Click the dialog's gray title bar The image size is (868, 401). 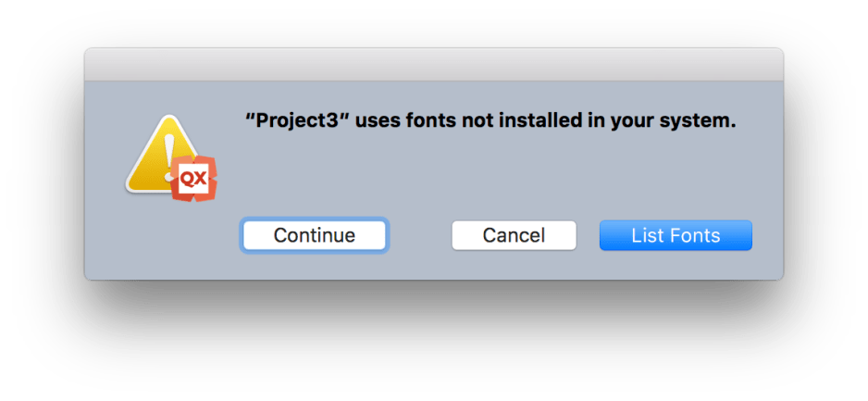(x=433, y=64)
